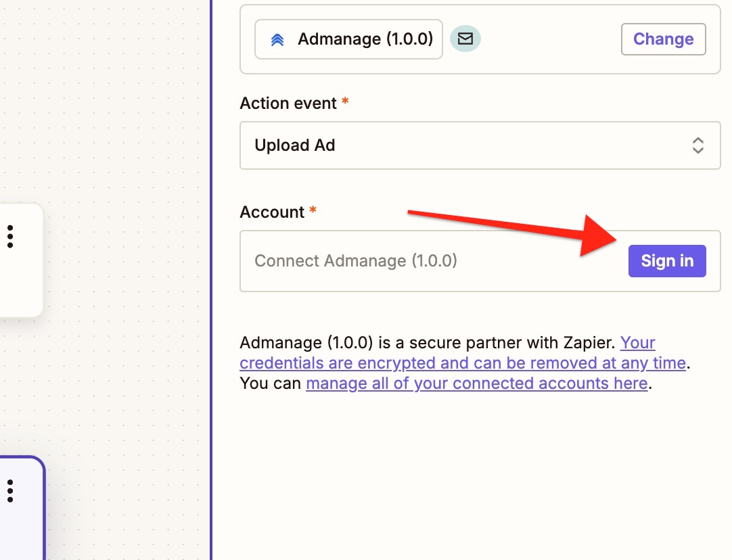Click the Admanage app logo icon
732x560 pixels.
[x=277, y=40]
